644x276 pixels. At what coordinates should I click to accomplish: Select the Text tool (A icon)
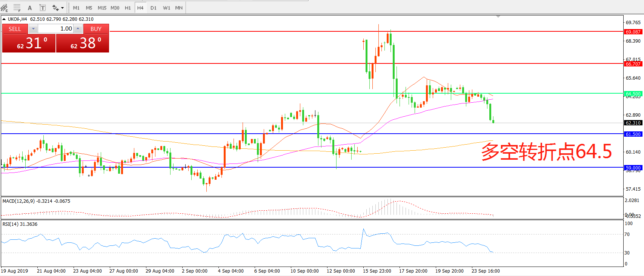tap(30, 8)
